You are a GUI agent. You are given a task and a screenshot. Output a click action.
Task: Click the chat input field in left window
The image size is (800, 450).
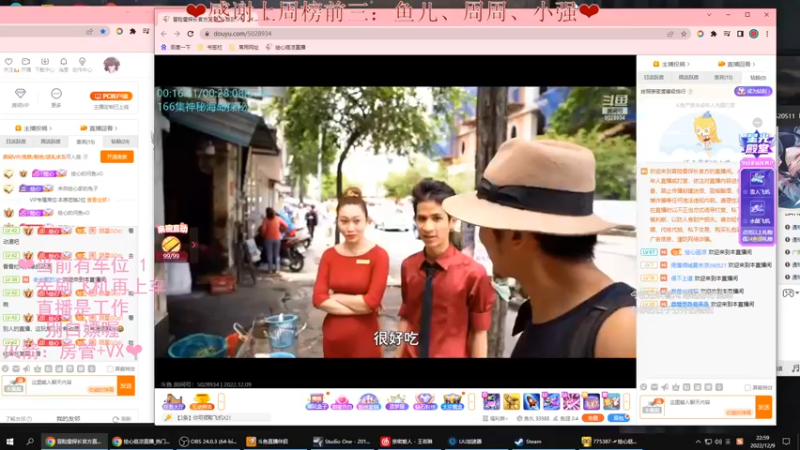[59, 386]
